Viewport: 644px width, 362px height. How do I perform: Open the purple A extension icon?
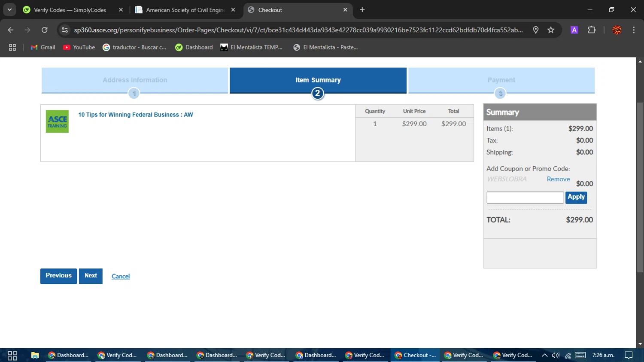click(574, 30)
